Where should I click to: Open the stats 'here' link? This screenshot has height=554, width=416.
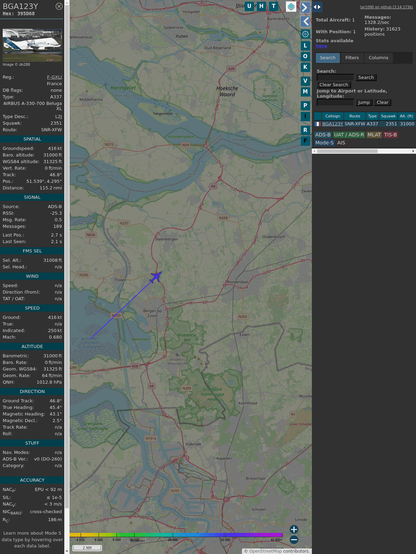coord(321,46)
